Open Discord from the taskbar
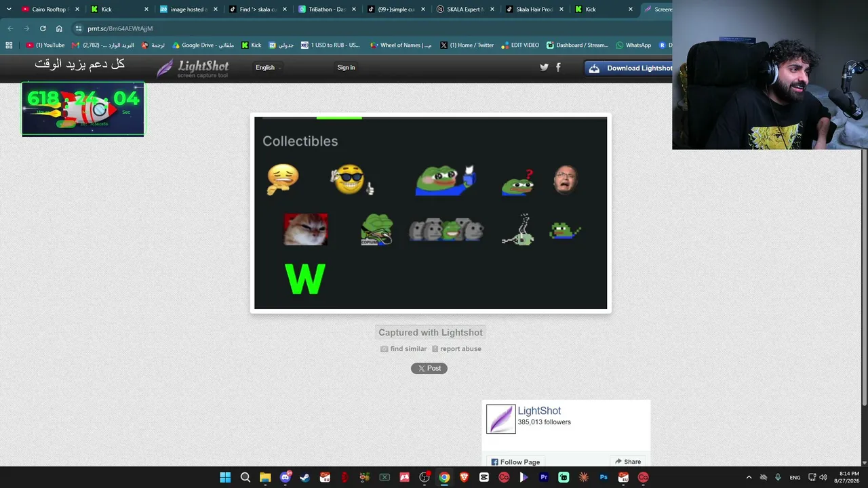 [285, 477]
